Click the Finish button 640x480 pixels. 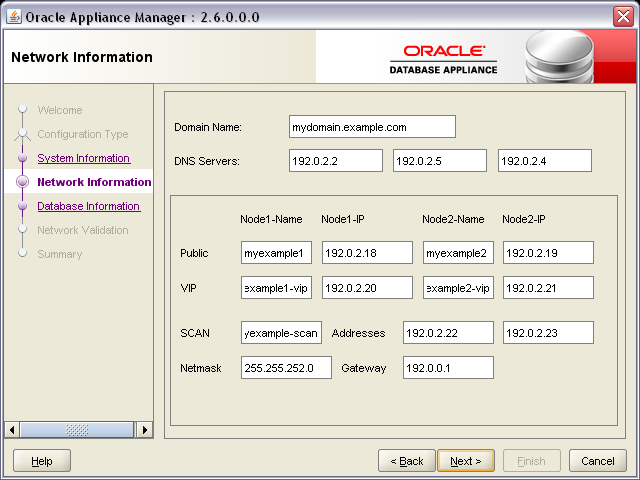pyautogui.click(x=531, y=461)
